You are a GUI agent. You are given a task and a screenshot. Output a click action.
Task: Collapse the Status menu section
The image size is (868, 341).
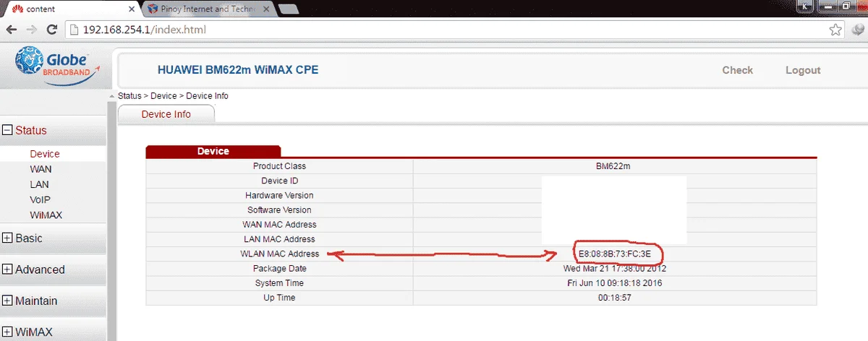pos(8,131)
